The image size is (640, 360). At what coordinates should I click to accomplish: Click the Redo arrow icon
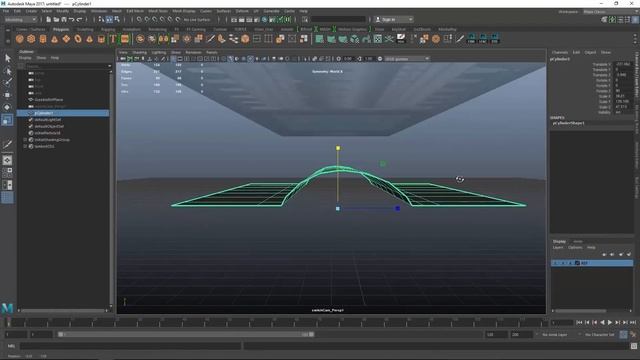[79, 19]
